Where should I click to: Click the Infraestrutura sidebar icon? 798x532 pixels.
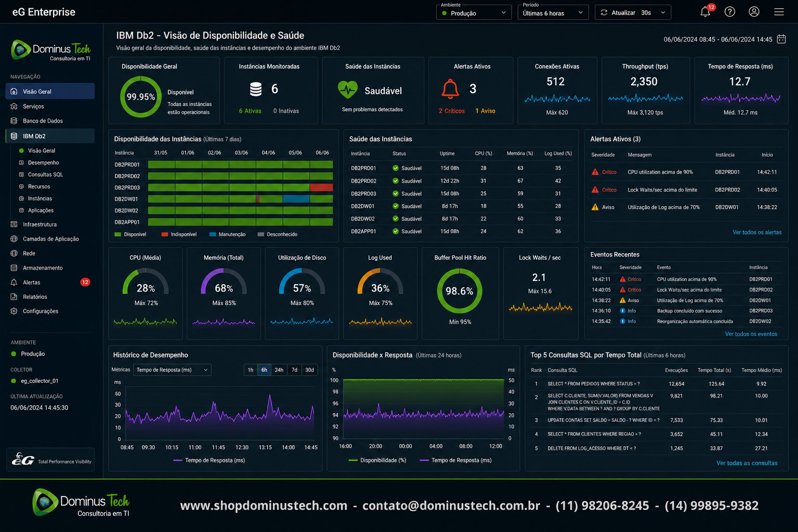point(14,224)
